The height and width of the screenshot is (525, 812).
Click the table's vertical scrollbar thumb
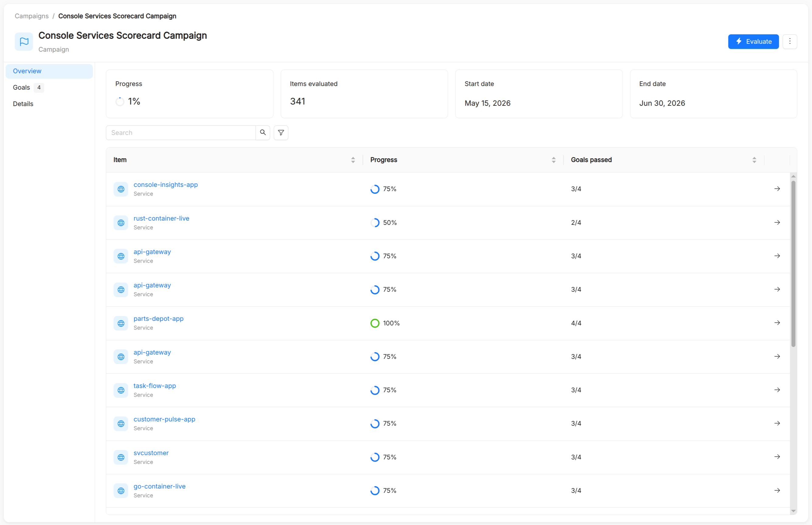pyautogui.click(x=793, y=263)
